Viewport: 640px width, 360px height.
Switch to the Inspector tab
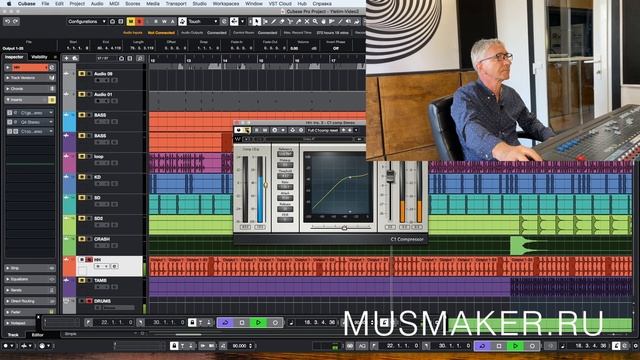(x=14, y=57)
